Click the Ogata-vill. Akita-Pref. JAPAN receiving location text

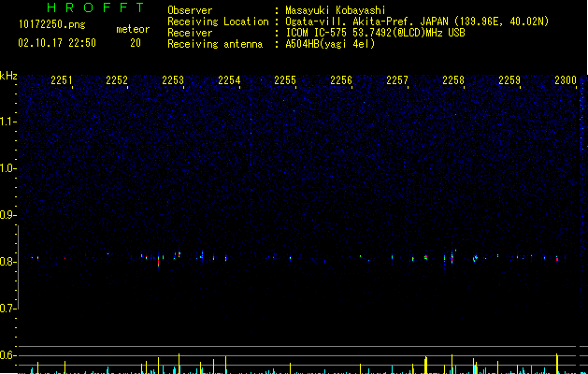click(x=417, y=22)
